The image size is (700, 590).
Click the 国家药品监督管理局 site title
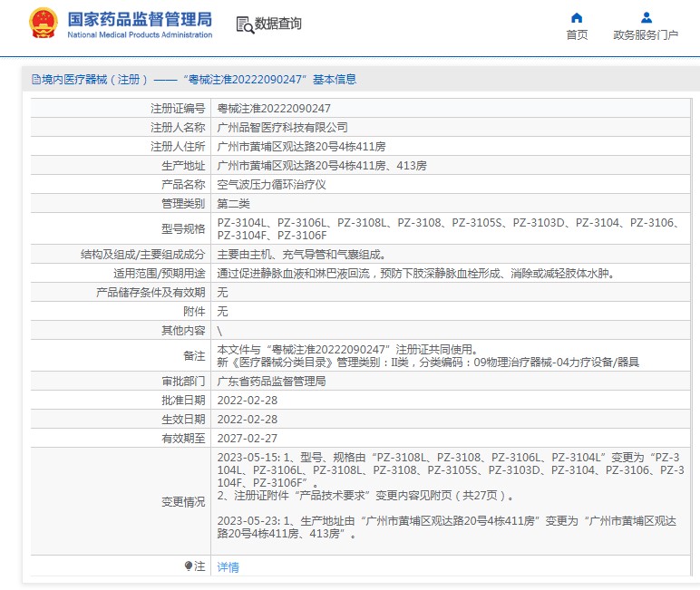(x=140, y=18)
